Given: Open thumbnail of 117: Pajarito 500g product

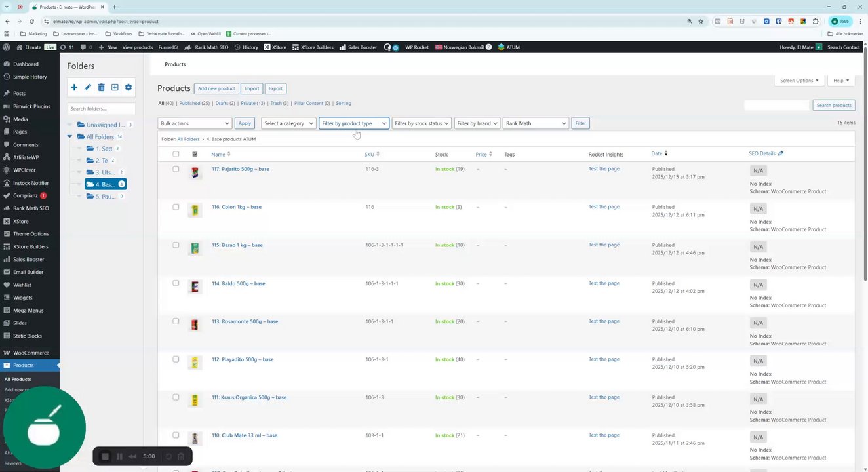Looking at the screenshot, I should point(195,173).
